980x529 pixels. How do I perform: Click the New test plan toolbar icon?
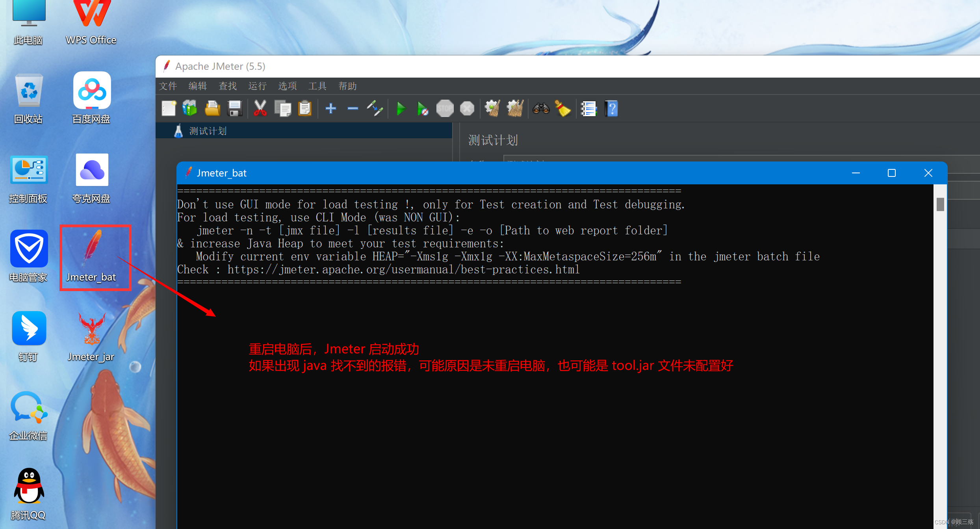pos(169,108)
